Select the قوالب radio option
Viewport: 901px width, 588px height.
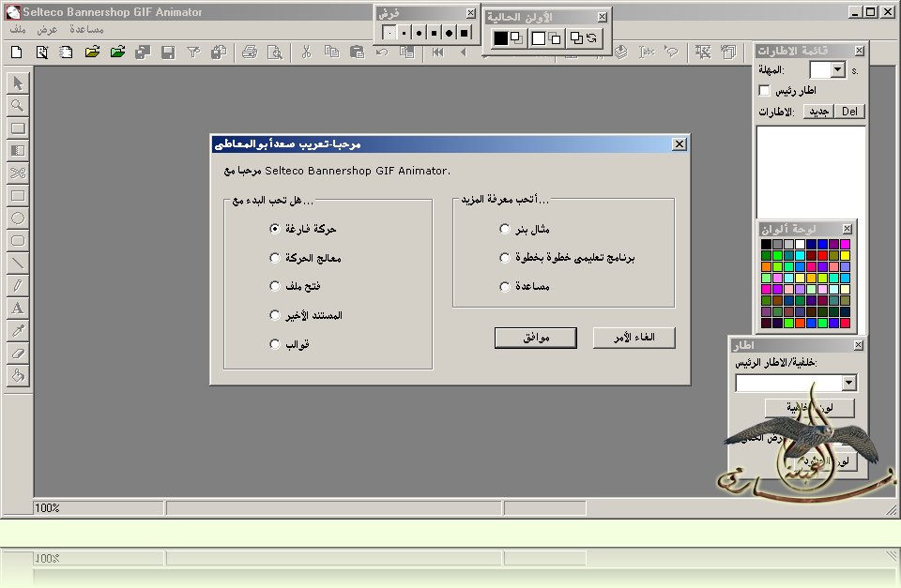(x=275, y=344)
